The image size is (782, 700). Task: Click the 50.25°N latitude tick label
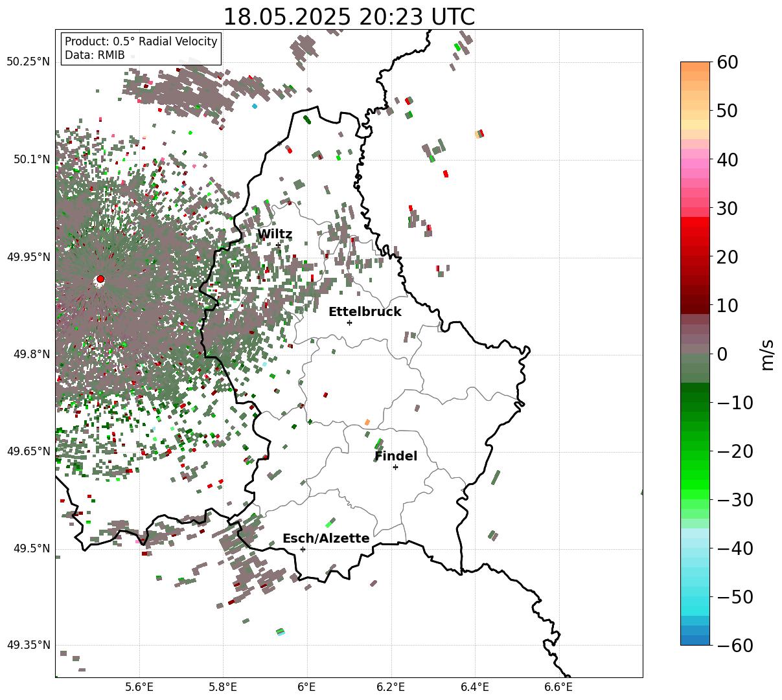click(28, 62)
